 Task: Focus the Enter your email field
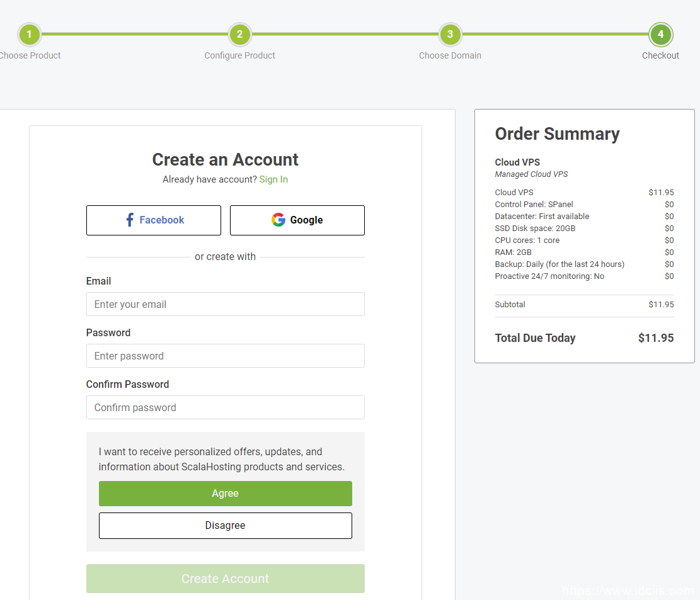point(225,304)
